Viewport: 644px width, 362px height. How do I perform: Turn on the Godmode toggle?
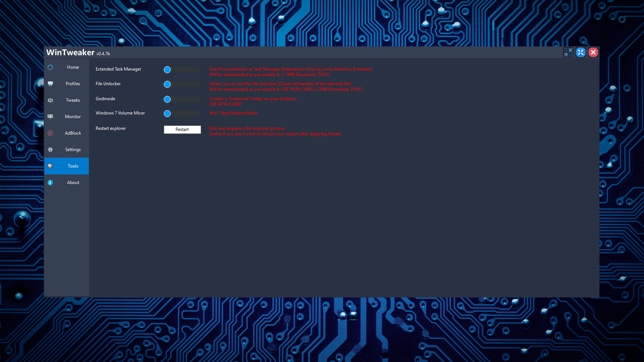(167, 99)
